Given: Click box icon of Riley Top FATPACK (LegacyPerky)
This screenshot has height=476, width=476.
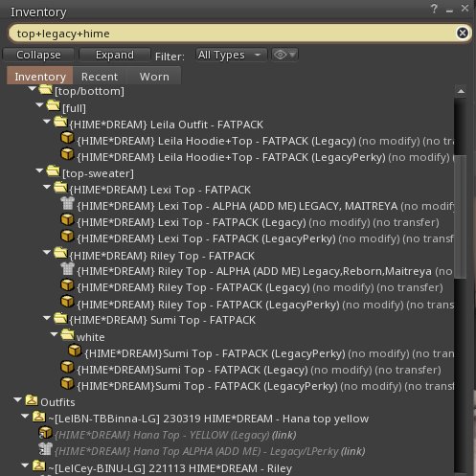Looking at the screenshot, I should [x=67, y=302].
